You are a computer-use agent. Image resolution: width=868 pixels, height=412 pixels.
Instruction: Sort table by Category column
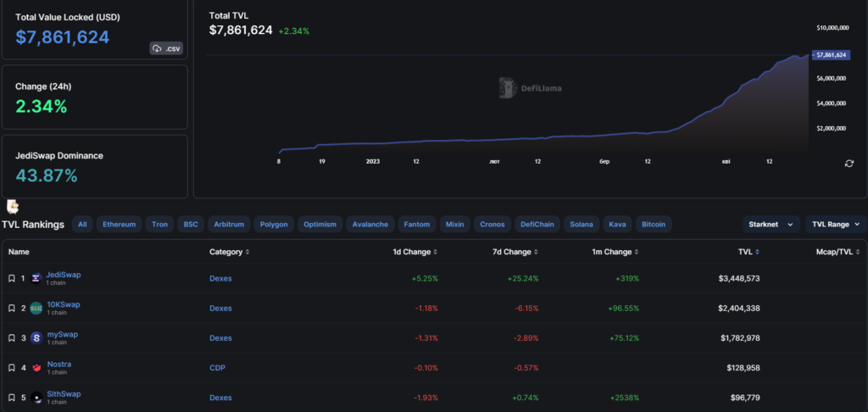click(229, 252)
